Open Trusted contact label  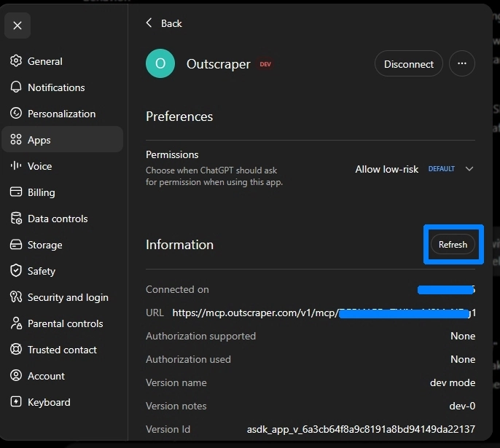tap(62, 350)
